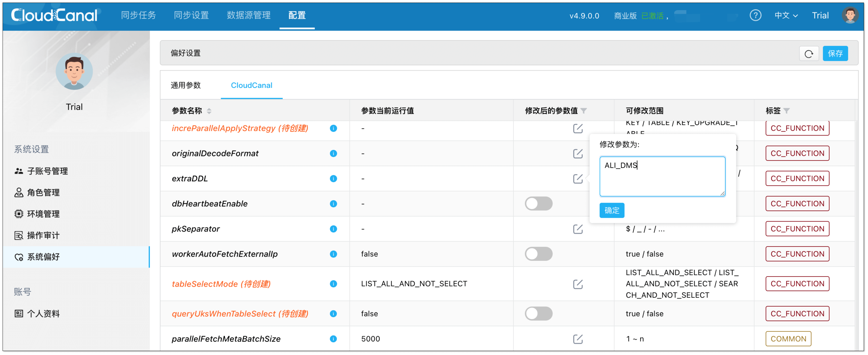This screenshot has width=868, height=355.
Task: Open the 中文 language dropdown
Action: (786, 15)
